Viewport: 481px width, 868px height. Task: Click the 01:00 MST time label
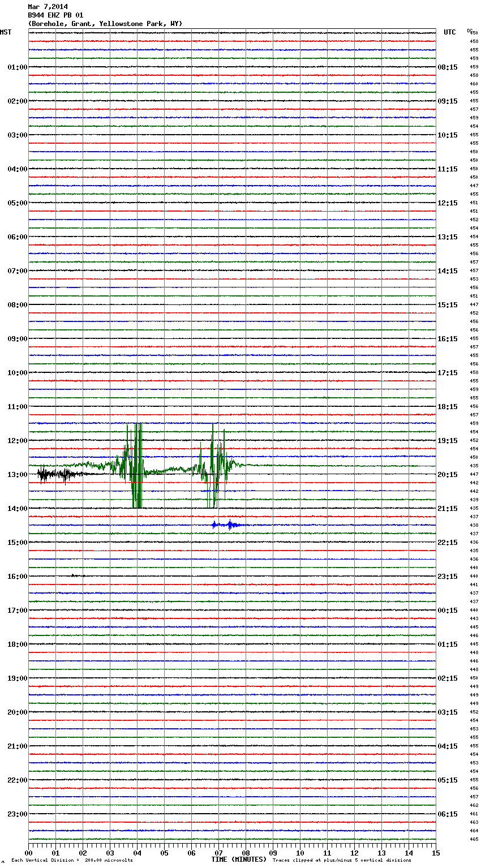pyautogui.click(x=17, y=67)
